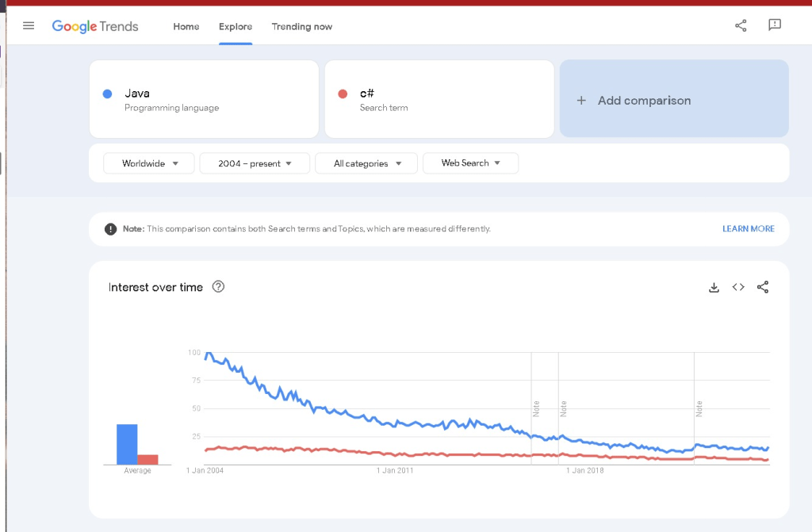Go to the Home tab

[186, 26]
